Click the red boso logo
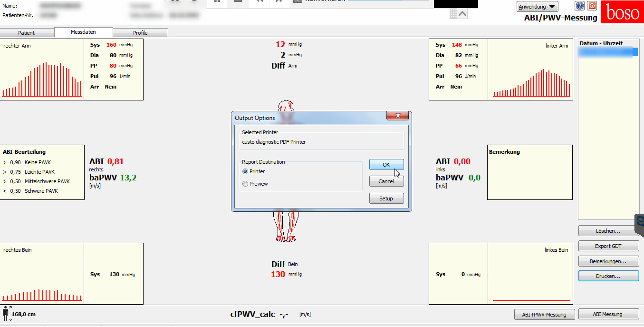This screenshot has width=644, height=327. (622, 12)
